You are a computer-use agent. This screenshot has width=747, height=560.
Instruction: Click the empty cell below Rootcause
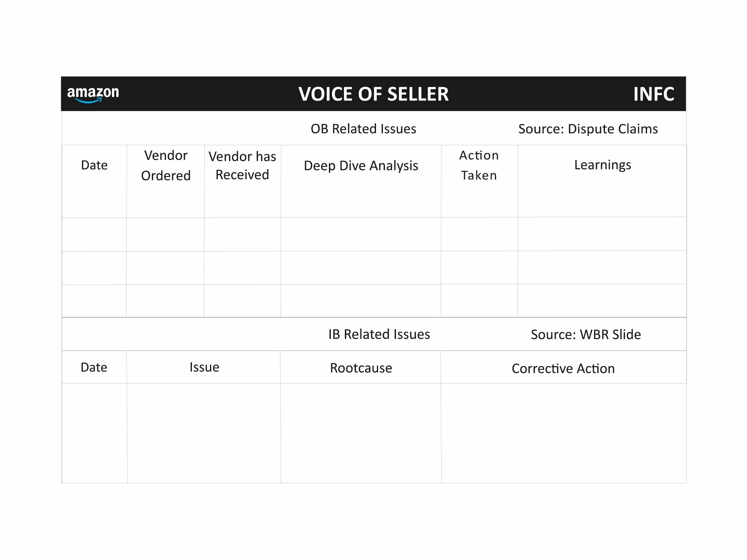pyautogui.click(x=361, y=433)
